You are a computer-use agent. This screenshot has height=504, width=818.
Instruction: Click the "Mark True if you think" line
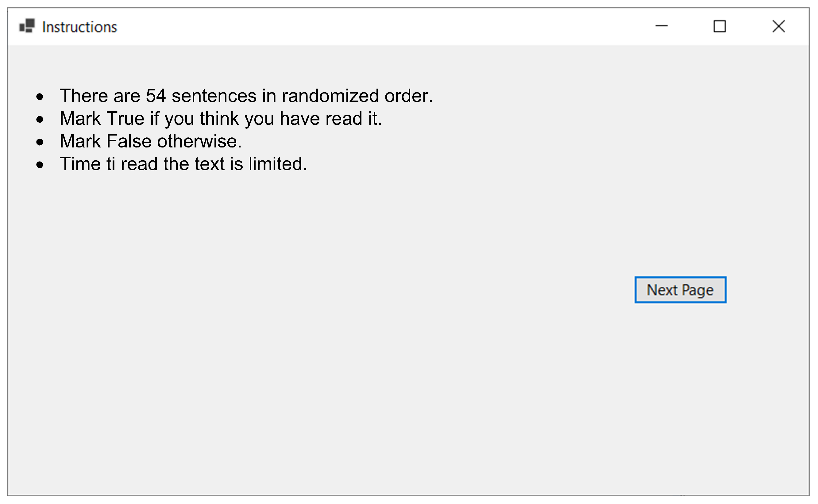pyautogui.click(x=220, y=118)
